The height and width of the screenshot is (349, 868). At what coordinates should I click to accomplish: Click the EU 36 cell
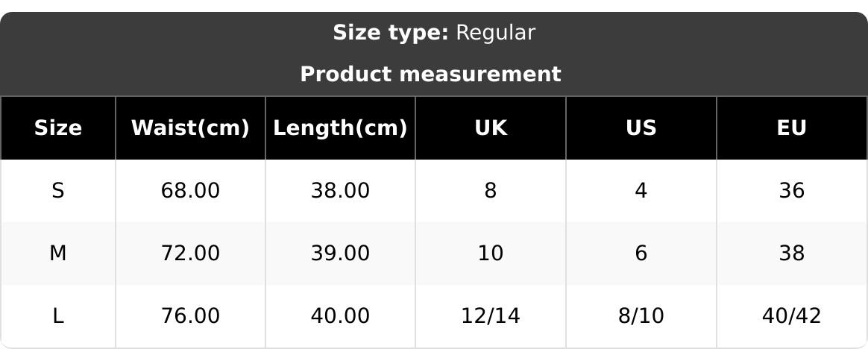[x=791, y=191]
